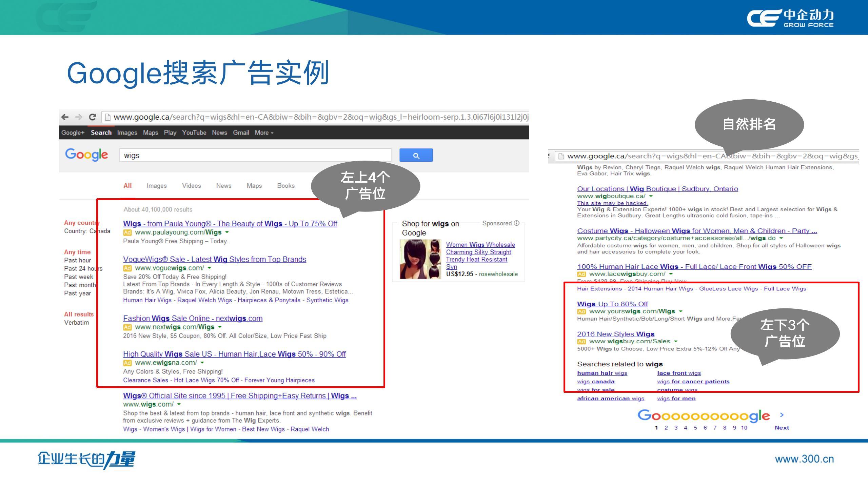Click the Google logo beside search box
The image size is (868, 488).
[86, 155]
